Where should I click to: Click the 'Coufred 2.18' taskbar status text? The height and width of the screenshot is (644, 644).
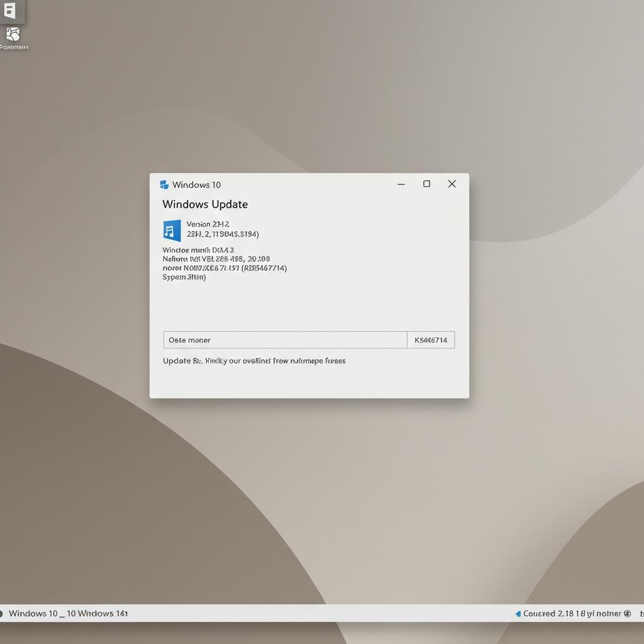click(x=572, y=614)
